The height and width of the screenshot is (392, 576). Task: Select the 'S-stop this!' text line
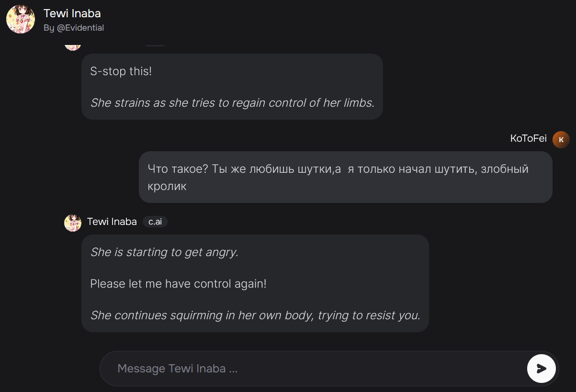pos(121,71)
